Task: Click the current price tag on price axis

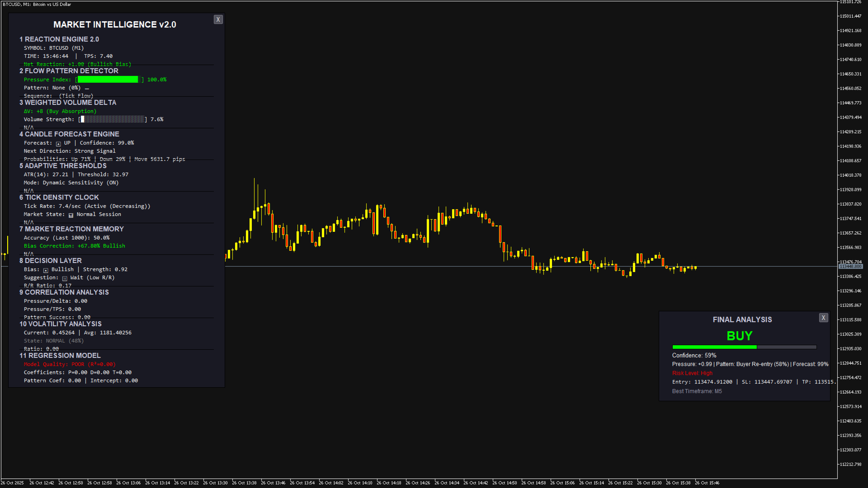Action: pos(850,267)
